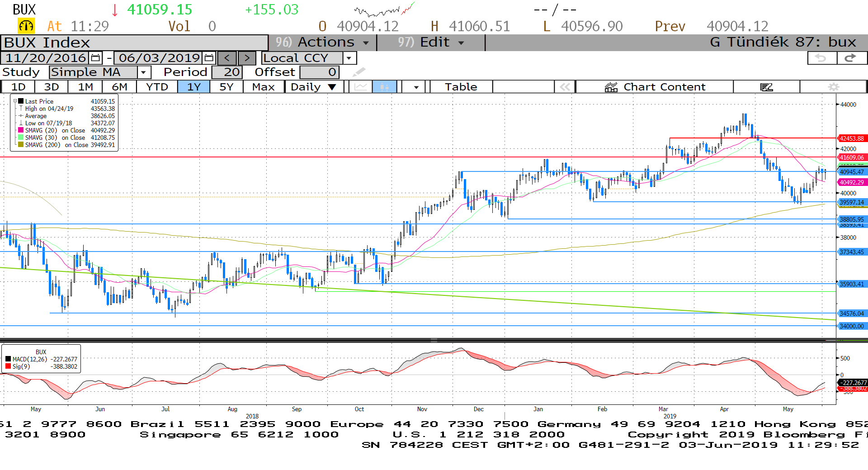Select the 1Y range tab
Screen dimensions: 868x470
[x=194, y=87]
